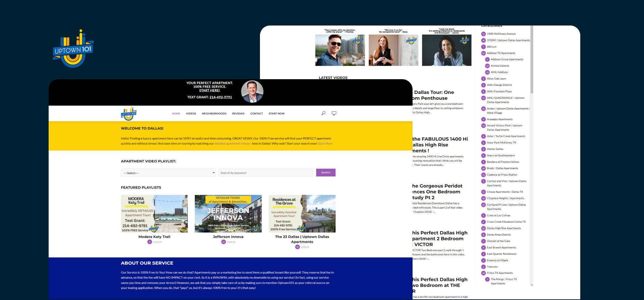The image size is (644, 300).
Task: Click the categories list scrollbar thumb
Action: click(x=532, y=60)
